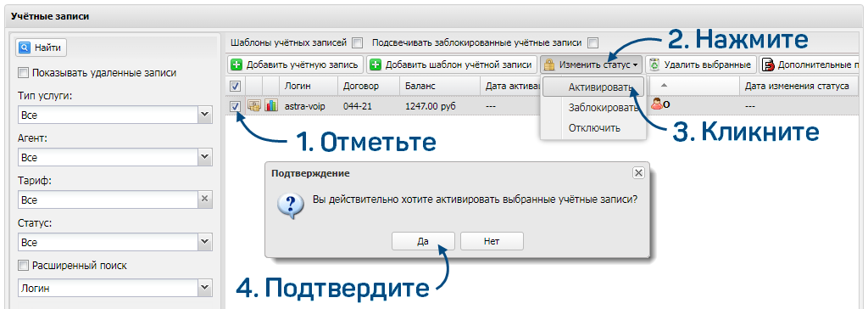Click the Тариф field
Viewport: 868px width, 309px height.
[x=108, y=199]
